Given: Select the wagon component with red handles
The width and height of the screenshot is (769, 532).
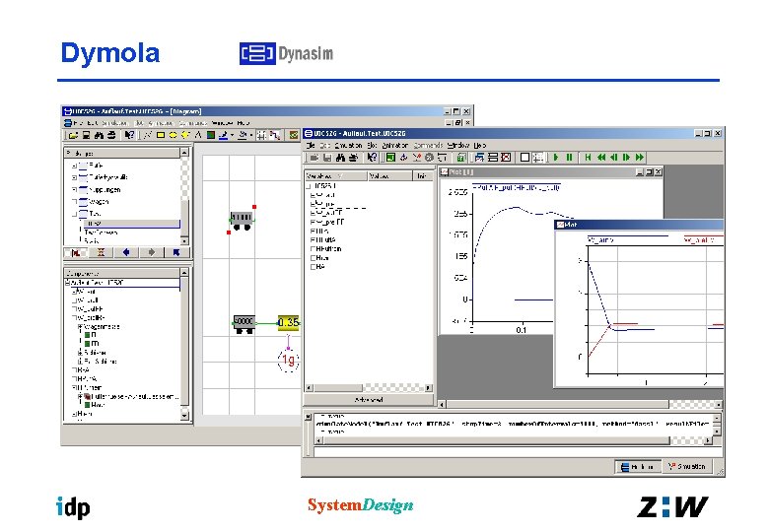Looking at the screenshot, I should coord(242,220).
